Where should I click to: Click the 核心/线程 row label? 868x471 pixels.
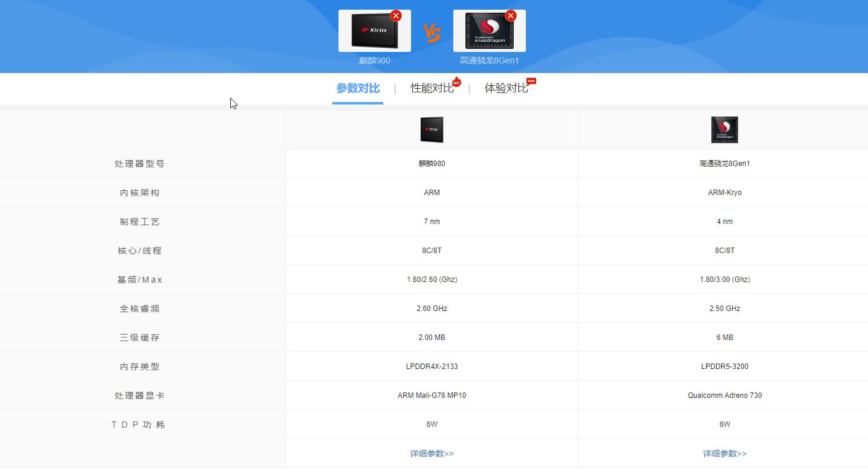coord(140,251)
